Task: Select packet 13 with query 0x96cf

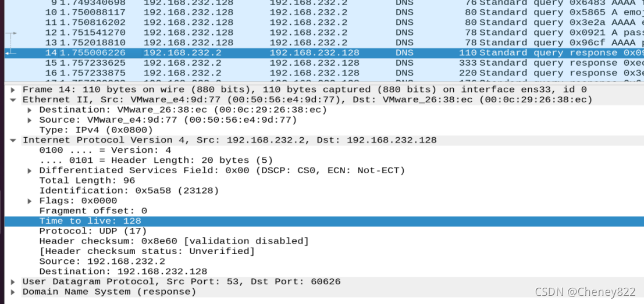Action: pyautogui.click(x=324, y=42)
